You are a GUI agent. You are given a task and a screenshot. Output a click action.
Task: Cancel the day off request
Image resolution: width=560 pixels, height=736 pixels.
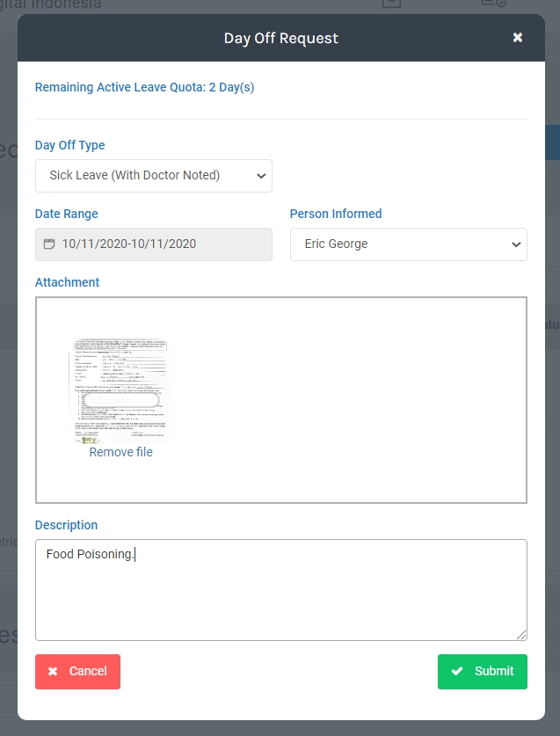point(77,672)
